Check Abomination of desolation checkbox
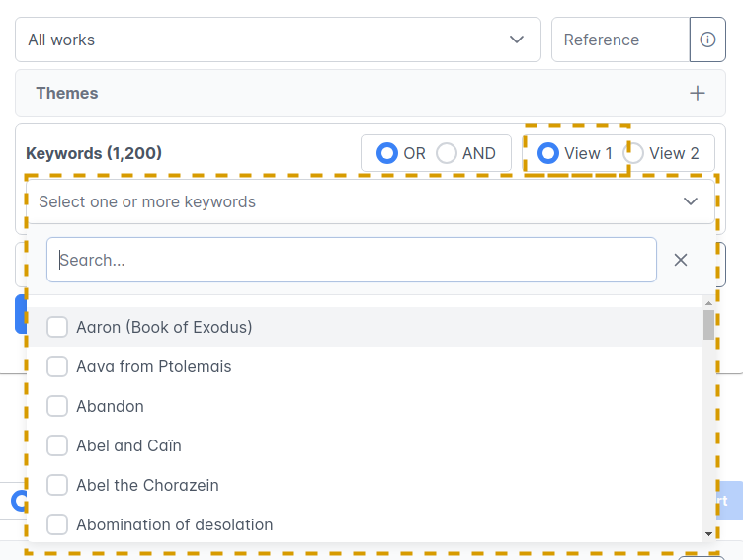Viewport: 743px width, 560px height. pos(57,524)
